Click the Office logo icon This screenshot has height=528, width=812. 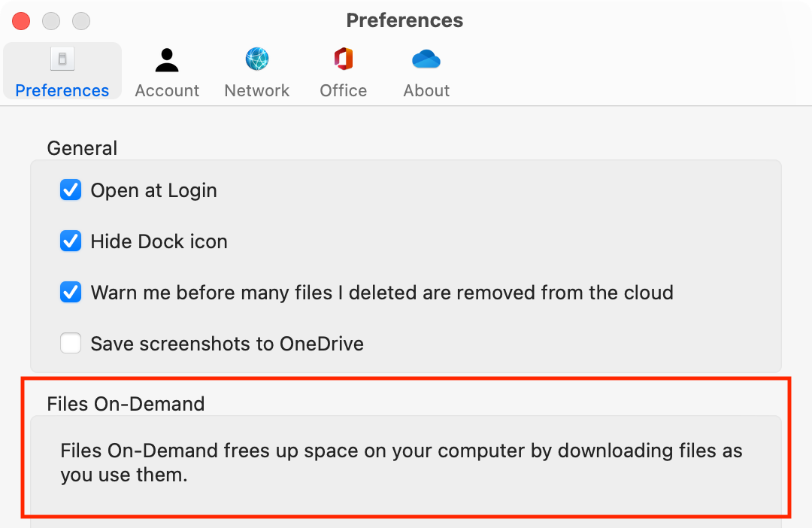pos(344,59)
